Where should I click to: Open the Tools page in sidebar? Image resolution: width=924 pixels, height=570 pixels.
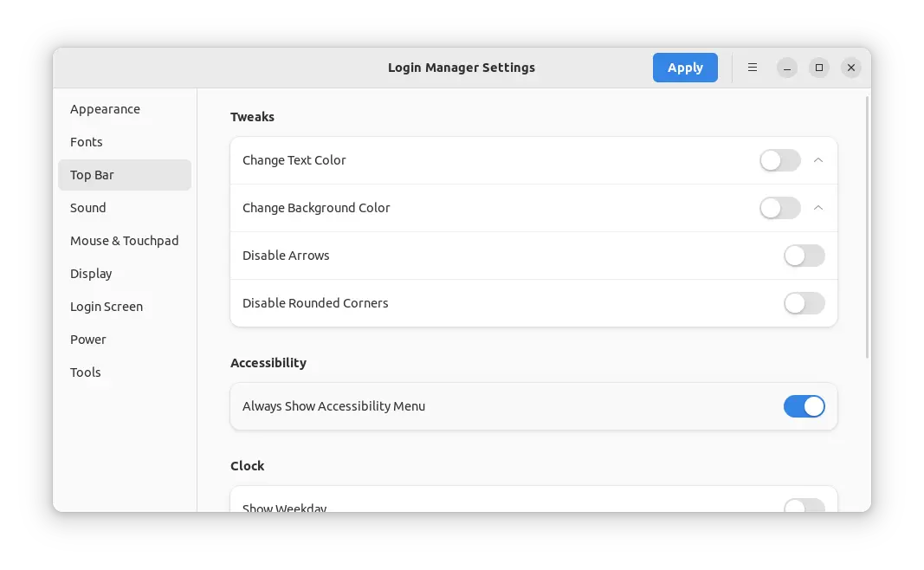tap(86, 372)
